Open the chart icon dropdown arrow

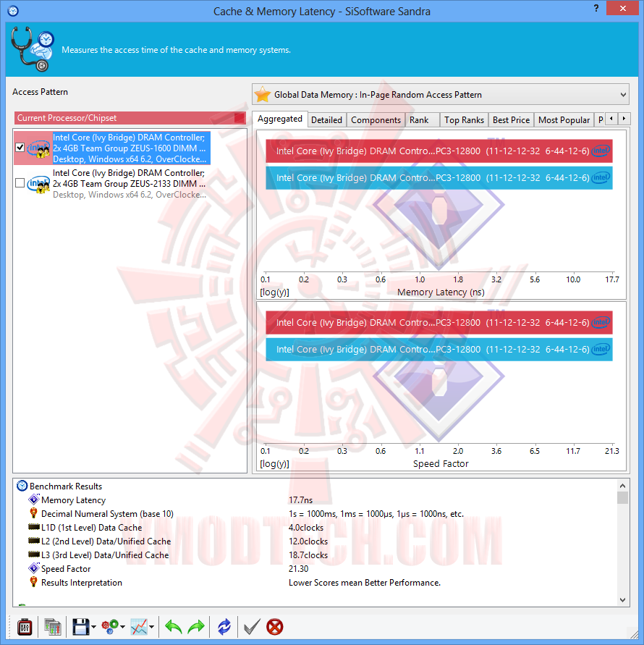152,628
